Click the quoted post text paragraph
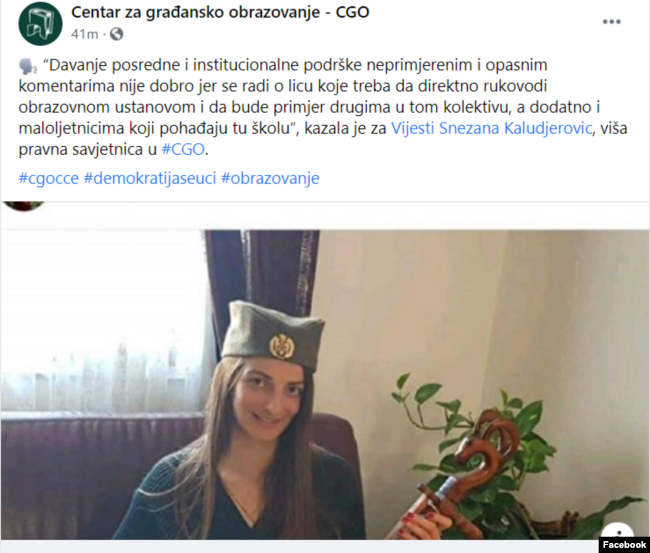Image resolution: width=650 pixels, height=553 pixels. point(323,107)
